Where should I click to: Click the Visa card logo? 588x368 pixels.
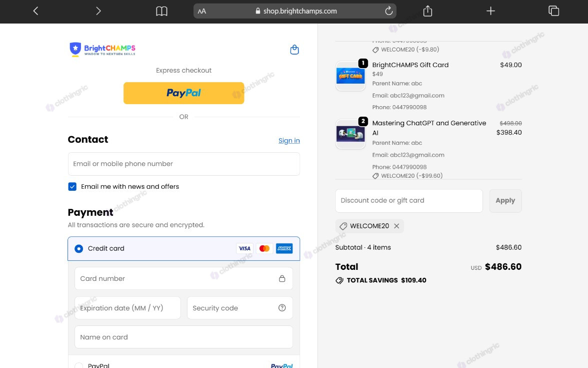click(x=244, y=248)
